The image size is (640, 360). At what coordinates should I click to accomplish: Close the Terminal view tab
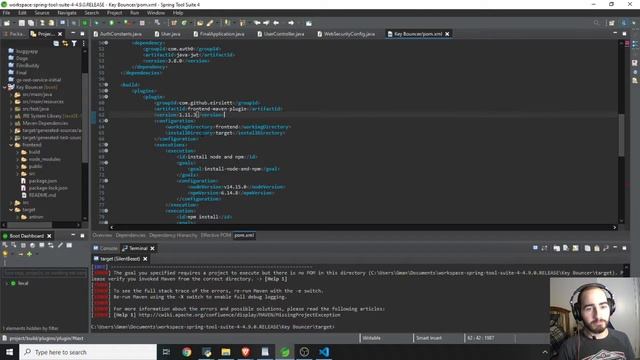(x=153, y=248)
